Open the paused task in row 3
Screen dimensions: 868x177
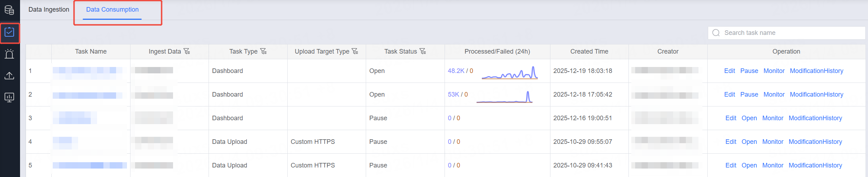click(x=749, y=118)
